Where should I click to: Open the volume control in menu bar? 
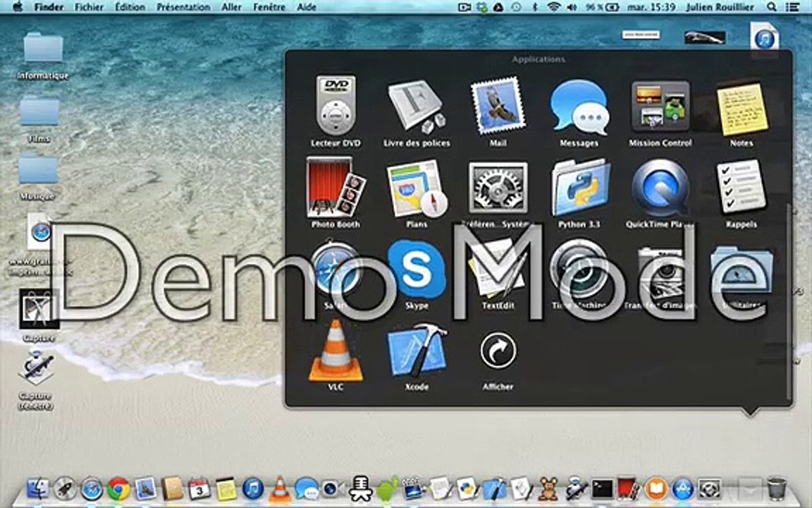tap(572, 7)
